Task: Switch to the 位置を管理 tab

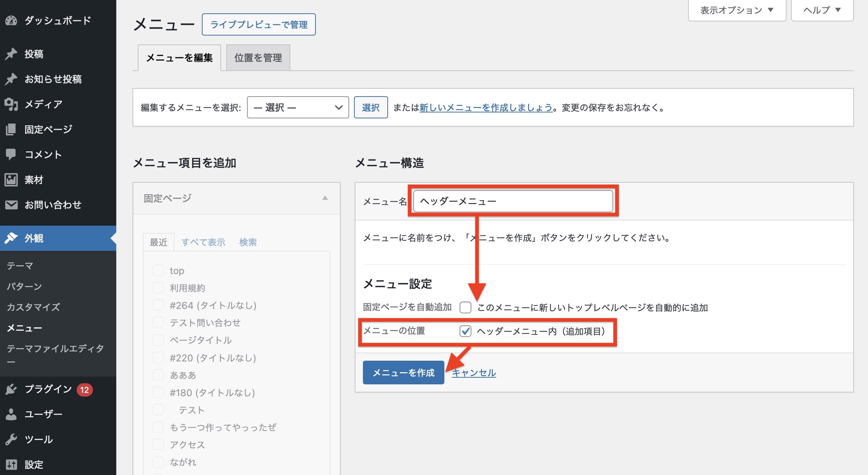Action: 258,58
